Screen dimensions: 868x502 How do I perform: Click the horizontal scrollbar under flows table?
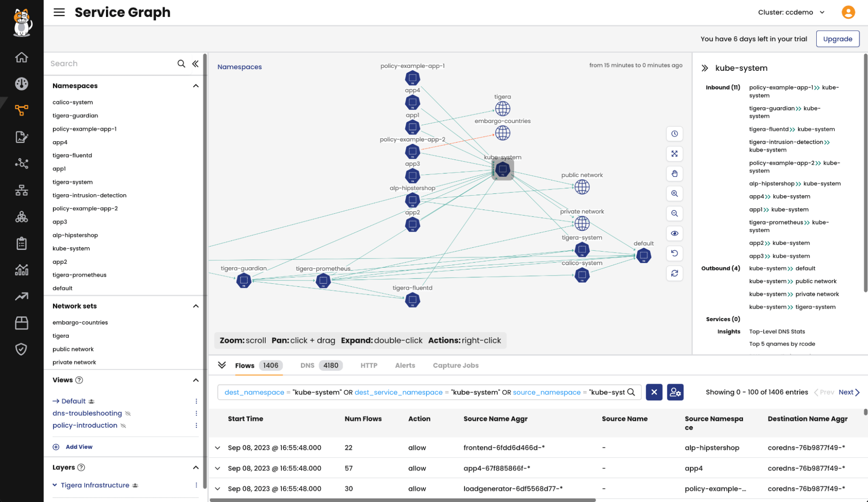click(x=403, y=500)
